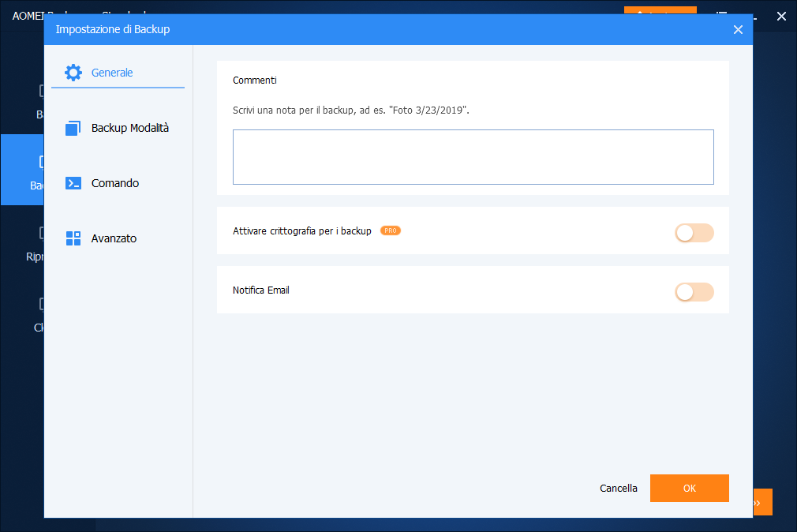Go to the Avanzato tab
This screenshot has width=797, height=532.
tap(118, 238)
